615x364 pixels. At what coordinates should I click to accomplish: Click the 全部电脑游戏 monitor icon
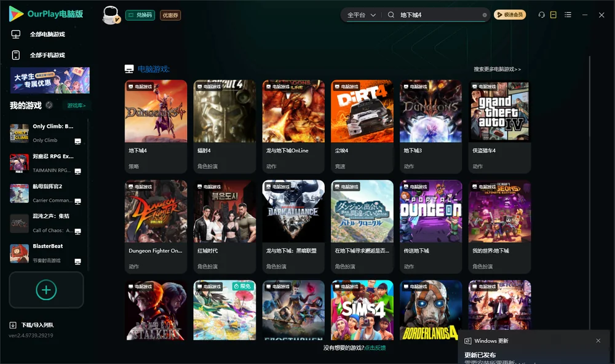(16, 34)
